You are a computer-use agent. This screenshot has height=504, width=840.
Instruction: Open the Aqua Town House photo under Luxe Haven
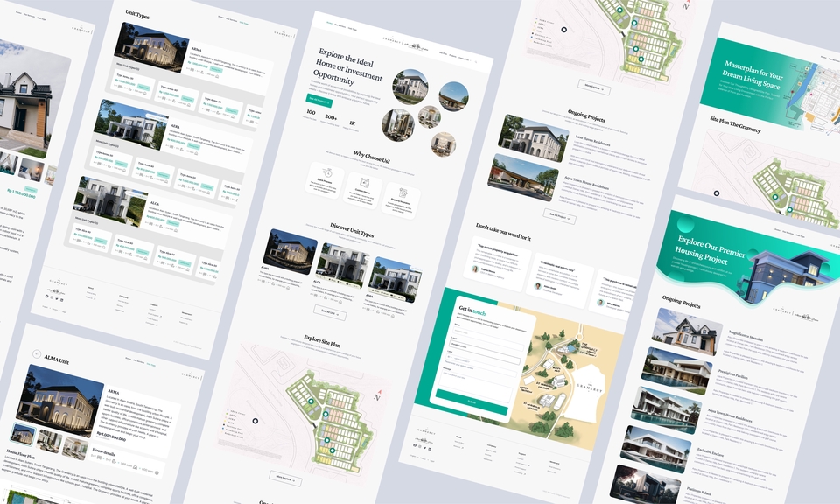click(x=523, y=178)
